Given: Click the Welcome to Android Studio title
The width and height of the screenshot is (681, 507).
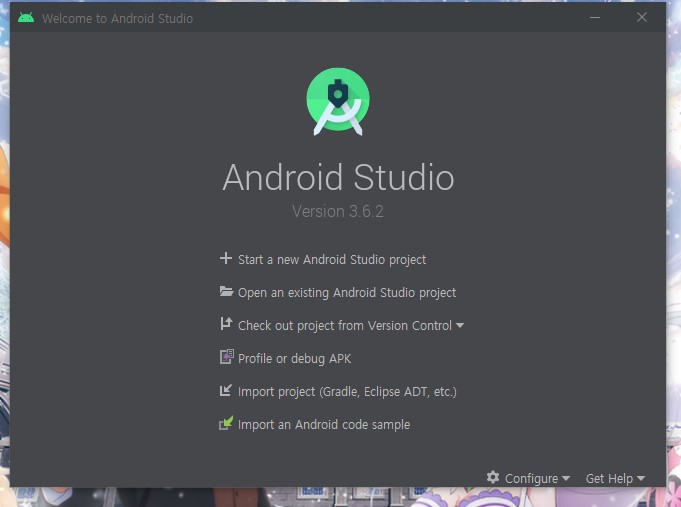Looking at the screenshot, I should [x=117, y=18].
